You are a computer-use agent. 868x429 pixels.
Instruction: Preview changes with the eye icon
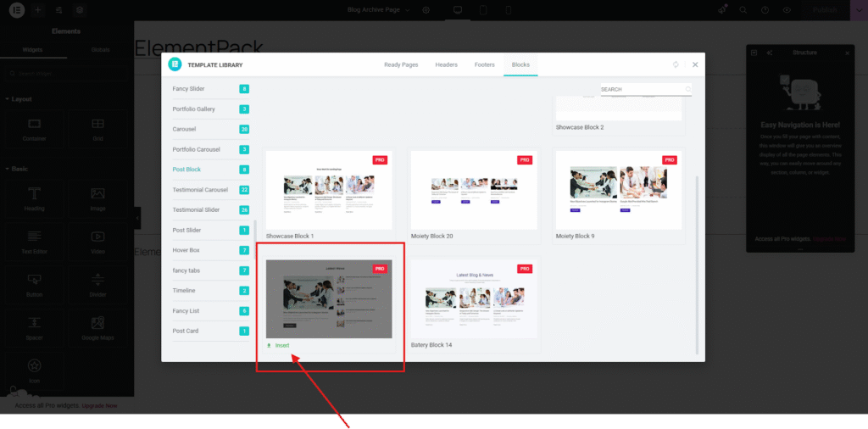[x=787, y=10]
